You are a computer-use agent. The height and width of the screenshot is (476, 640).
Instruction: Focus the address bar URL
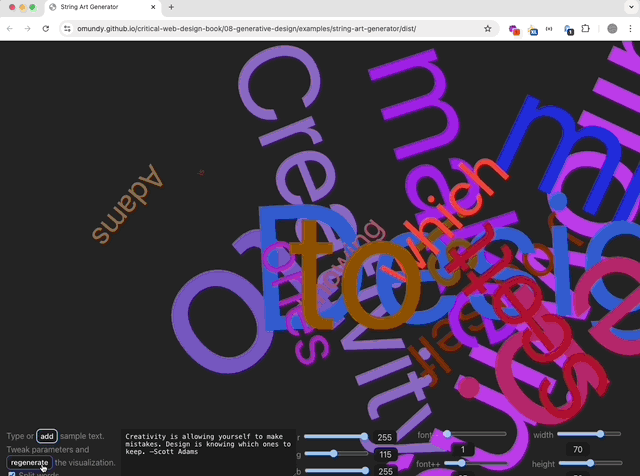coord(247,29)
